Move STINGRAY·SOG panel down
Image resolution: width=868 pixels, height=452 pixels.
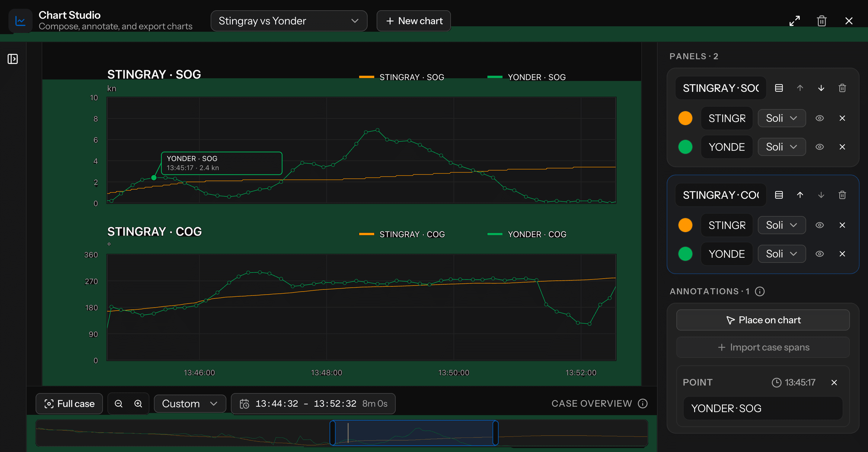click(x=821, y=88)
